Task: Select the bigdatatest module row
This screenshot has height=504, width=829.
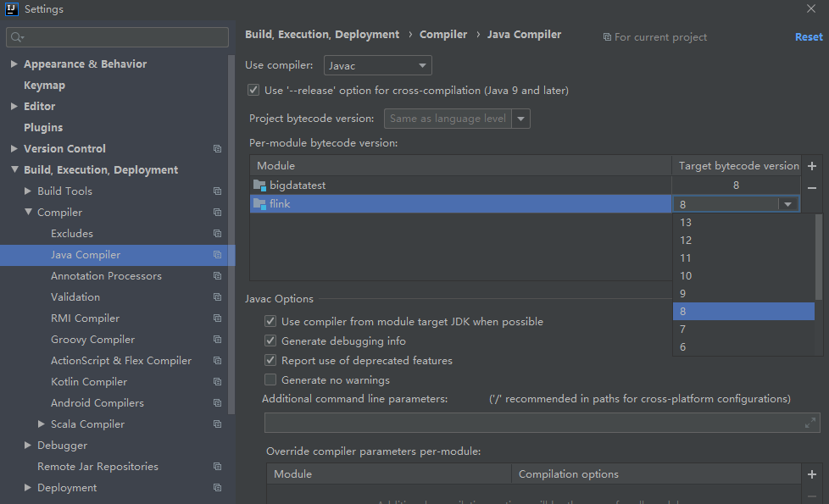Action: point(460,186)
